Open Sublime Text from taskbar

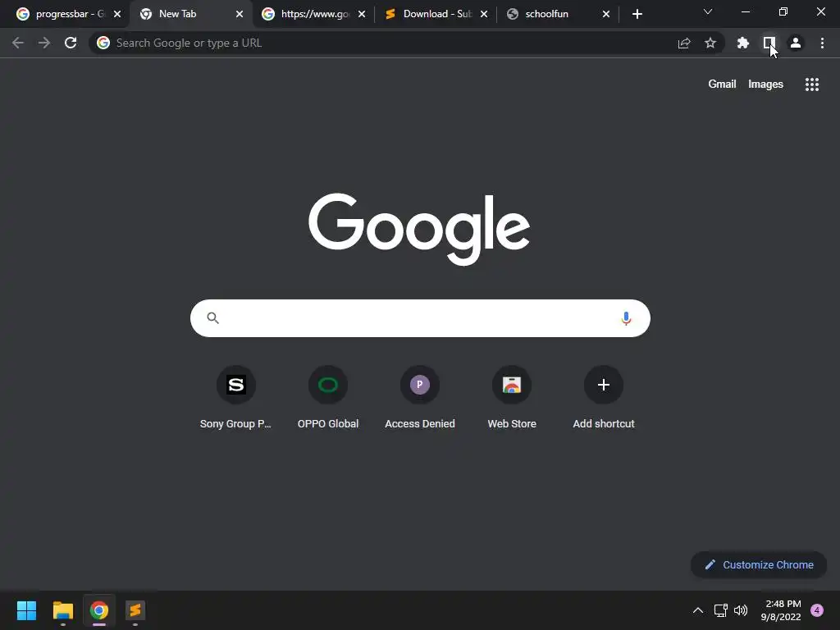pyautogui.click(x=135, y=610)
